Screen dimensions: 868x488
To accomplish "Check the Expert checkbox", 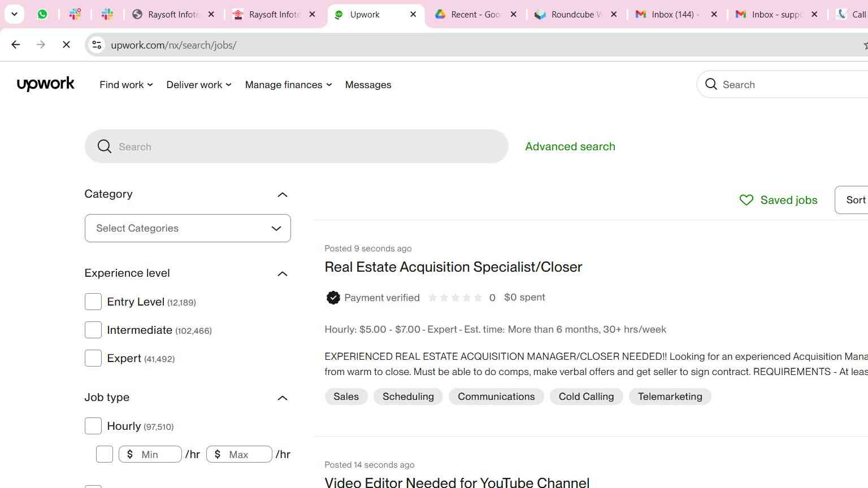I will click(x=93, y=358).
